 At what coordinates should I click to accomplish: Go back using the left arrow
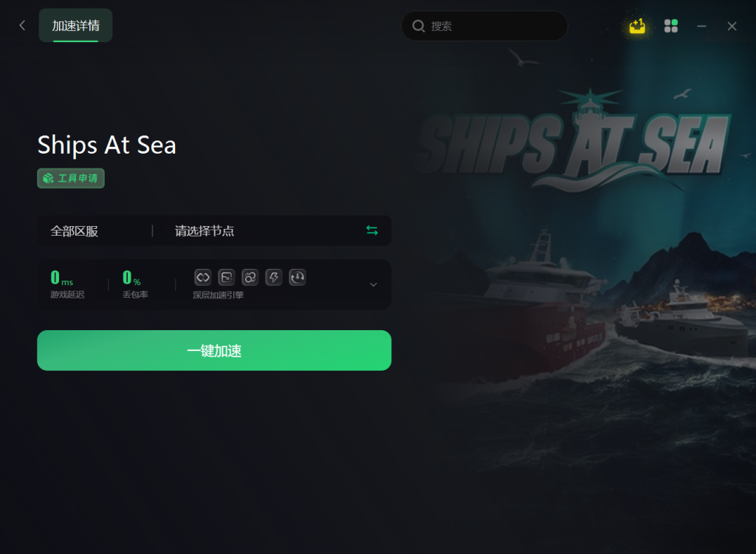(x=22, y=26)
